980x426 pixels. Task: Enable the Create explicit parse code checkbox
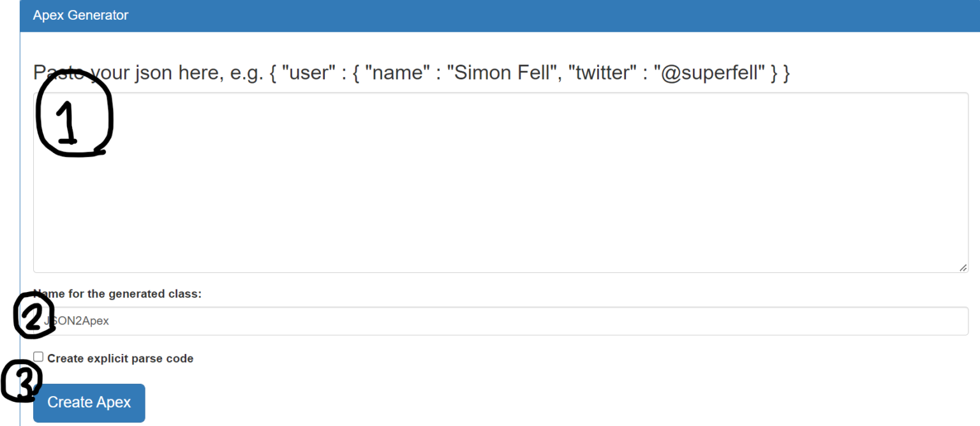click(x=38, y=356)
